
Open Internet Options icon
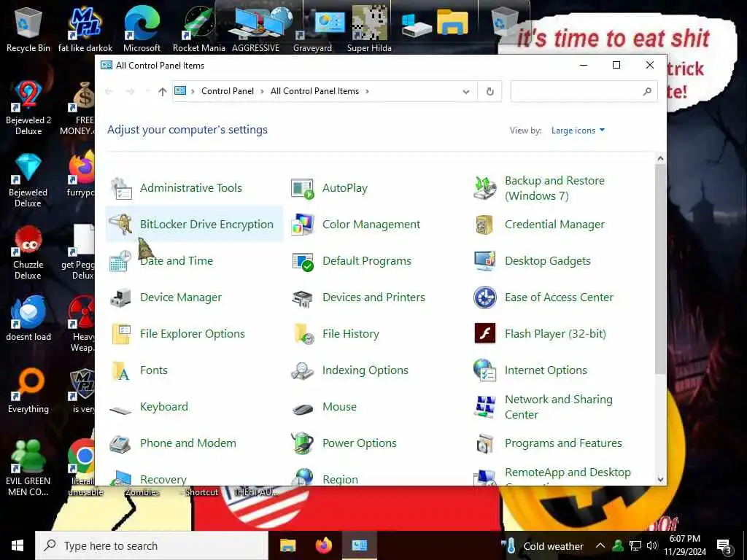click(485, 370)
